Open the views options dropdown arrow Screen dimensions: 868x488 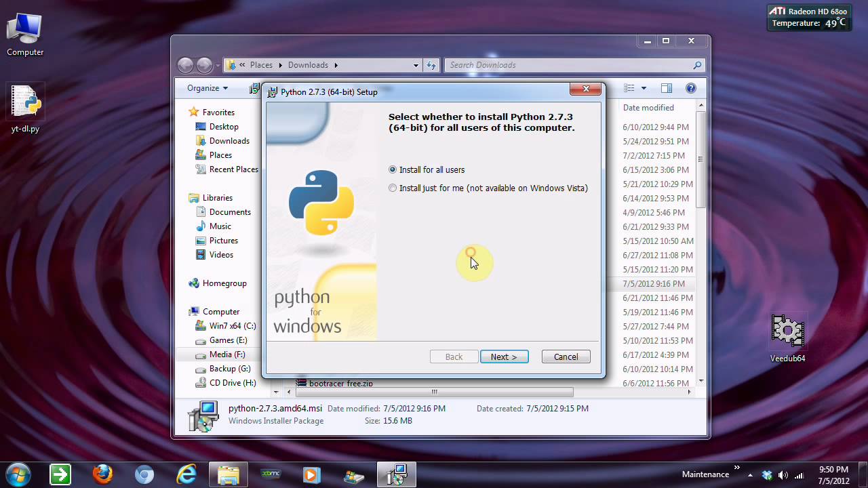[x=644, y=88]
